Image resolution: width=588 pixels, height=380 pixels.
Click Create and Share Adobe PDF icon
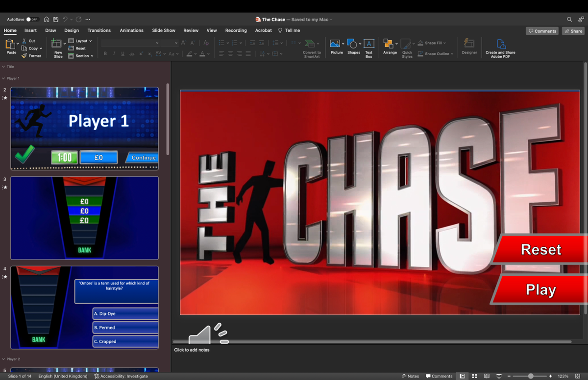click(500, 44)
